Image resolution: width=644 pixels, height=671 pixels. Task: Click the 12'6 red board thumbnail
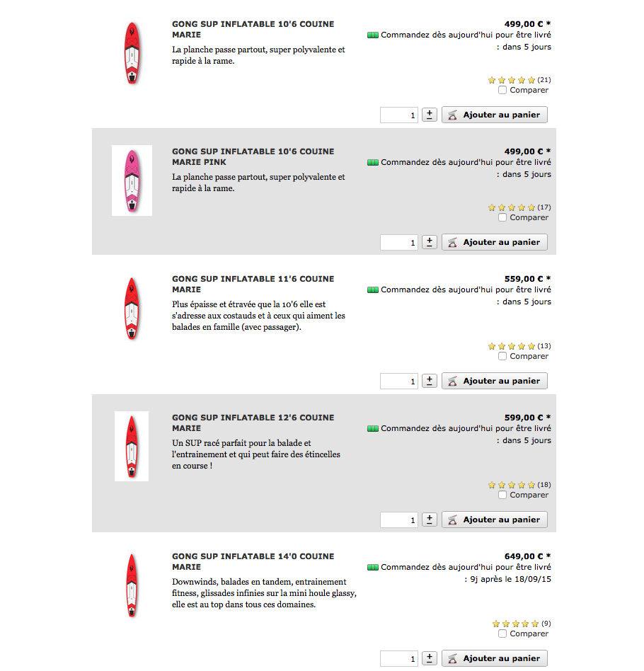pos(132,447)
